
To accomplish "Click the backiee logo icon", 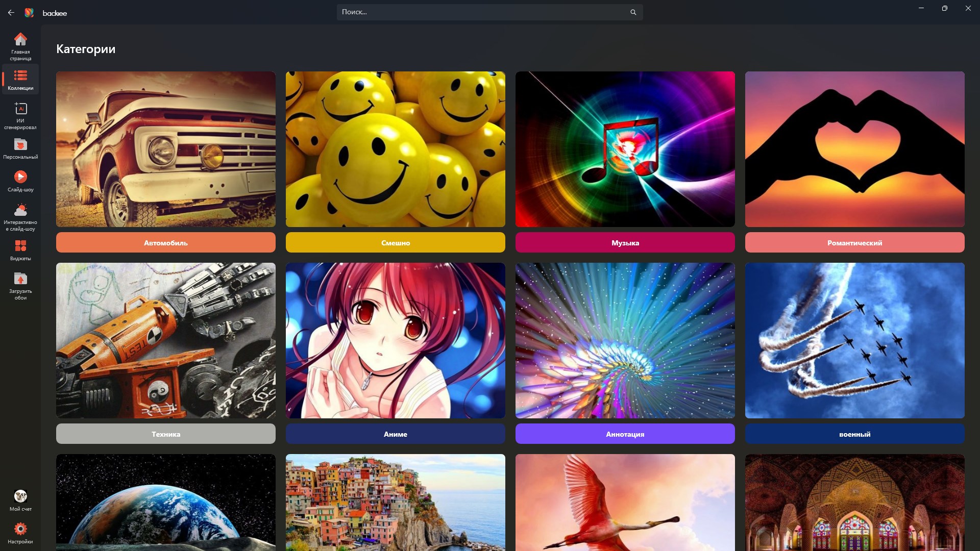I will (x=29, y=13).
